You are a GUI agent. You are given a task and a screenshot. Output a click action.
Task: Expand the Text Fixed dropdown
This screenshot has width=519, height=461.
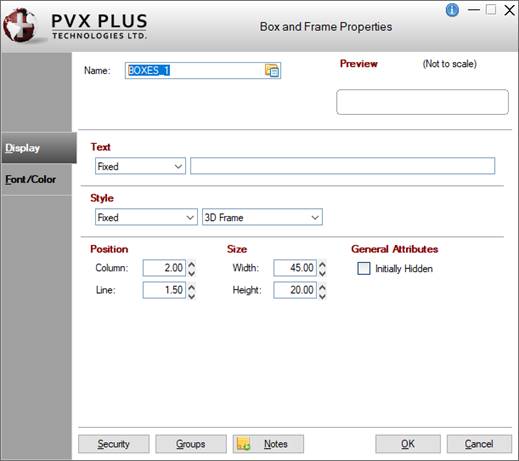[x=140, y=166]
